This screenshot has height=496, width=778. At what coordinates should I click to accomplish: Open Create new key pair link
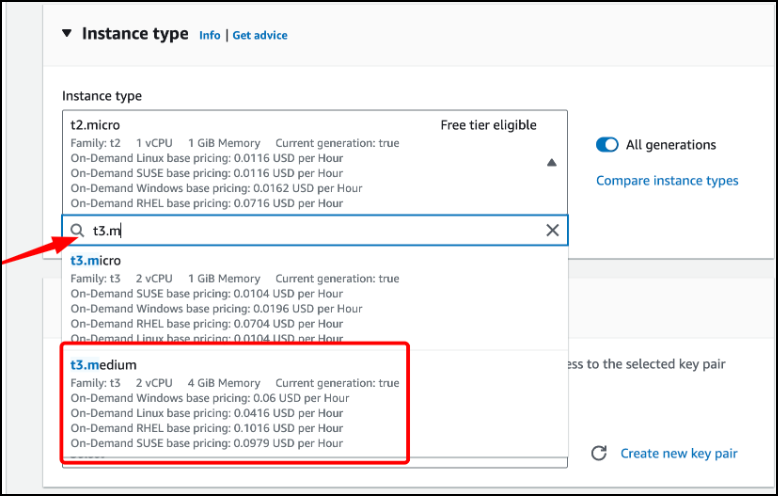tap(679, 453)
